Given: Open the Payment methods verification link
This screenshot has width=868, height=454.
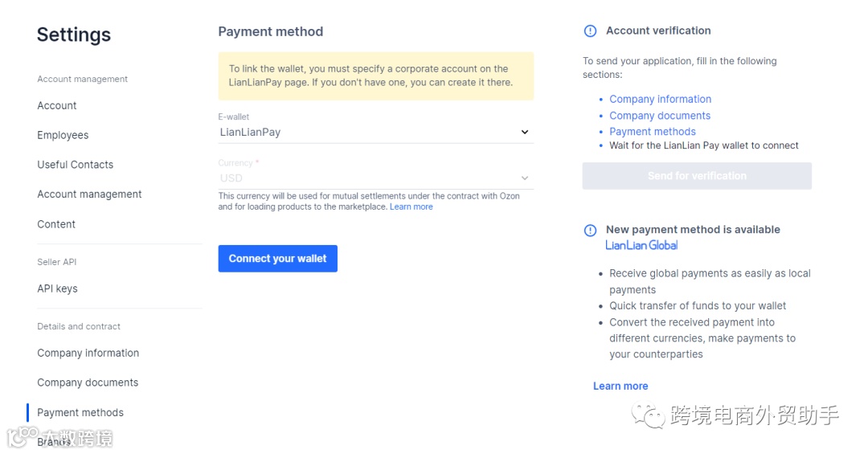Looking at the screenshot, I should [652, 132].
